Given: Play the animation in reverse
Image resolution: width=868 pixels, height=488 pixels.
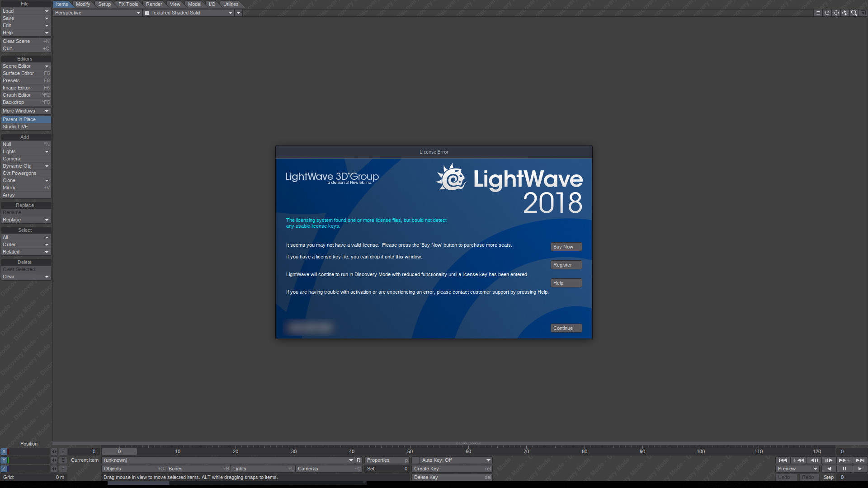Looking at the screenshot, I should (829, 469).
